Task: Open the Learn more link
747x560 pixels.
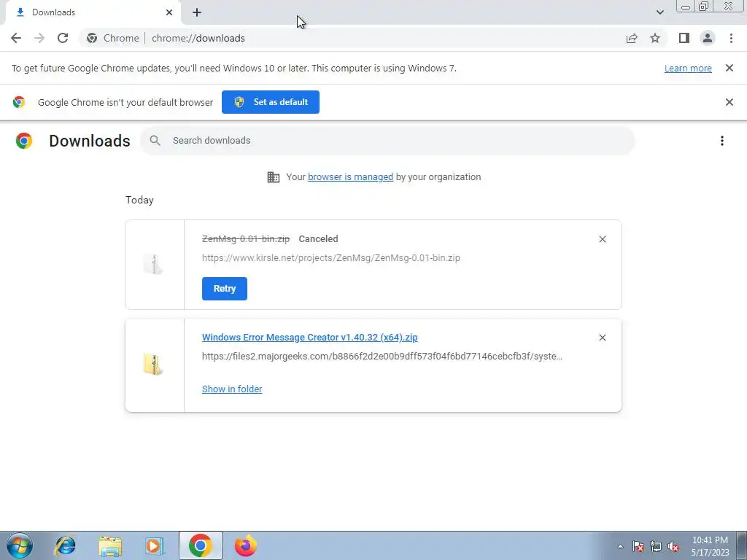Action: point(688,68)
